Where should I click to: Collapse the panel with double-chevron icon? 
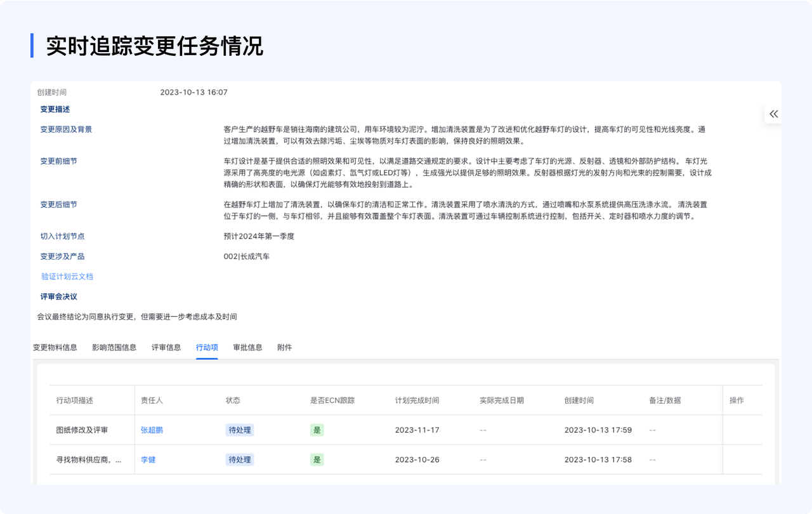[773, 114]
